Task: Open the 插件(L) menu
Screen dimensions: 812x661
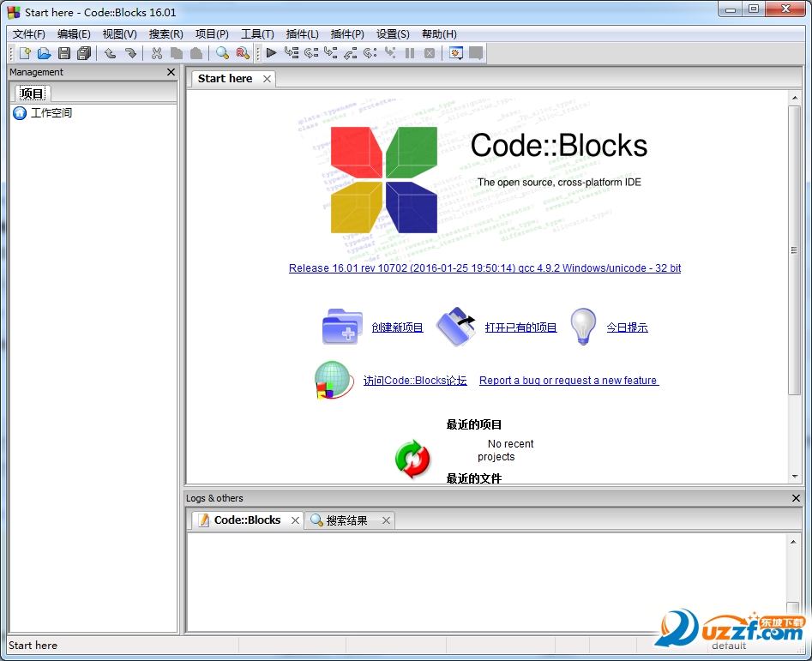Action: [x=303, y=34]
